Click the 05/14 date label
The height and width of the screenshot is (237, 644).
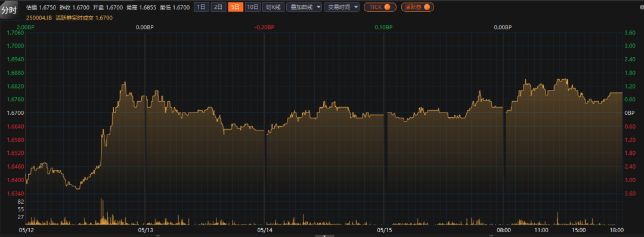tap(264, 230)
